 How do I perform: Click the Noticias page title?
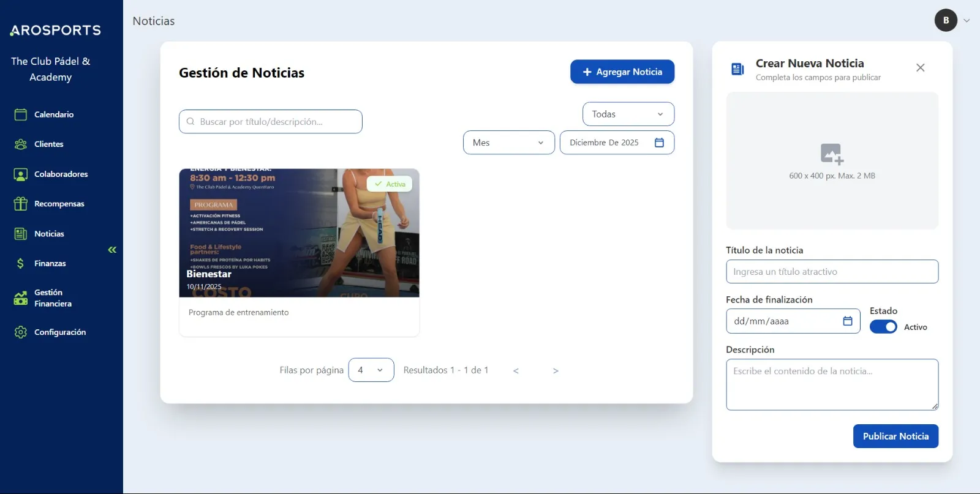154,21
